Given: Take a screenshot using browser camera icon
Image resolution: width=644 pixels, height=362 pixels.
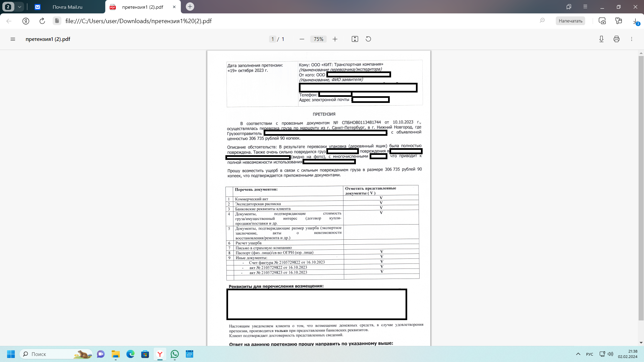Looking at the screenshot, I should coord(602,21).
